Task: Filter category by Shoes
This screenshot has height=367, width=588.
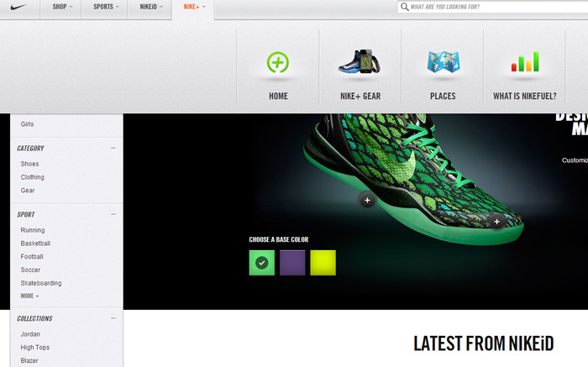Action: 29,164
